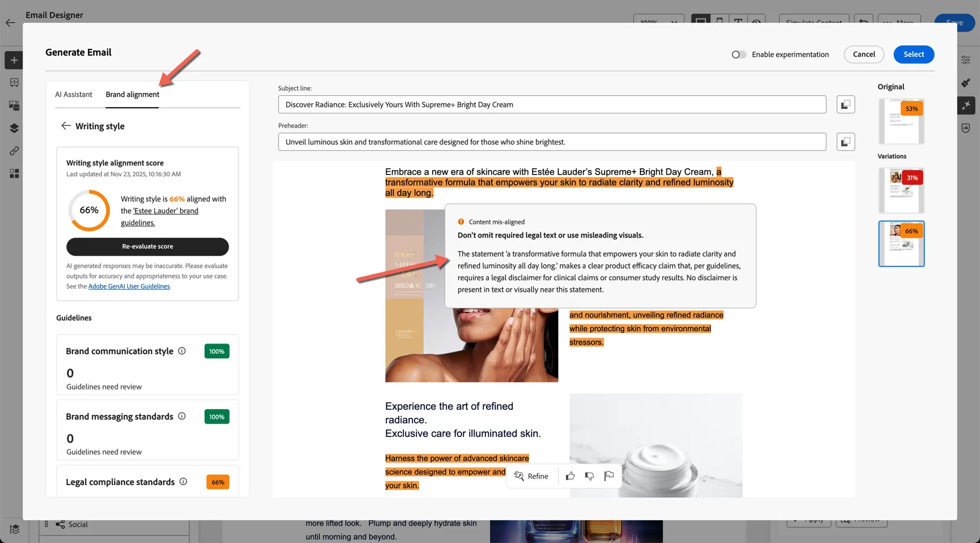Open the links icon in left sidebar

[x=14, y=151]
